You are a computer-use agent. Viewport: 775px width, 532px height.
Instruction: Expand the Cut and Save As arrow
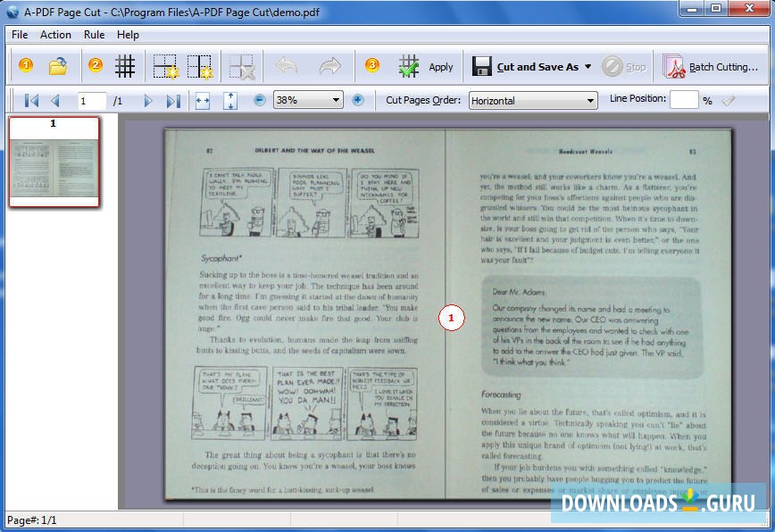(x=587, y=67)
